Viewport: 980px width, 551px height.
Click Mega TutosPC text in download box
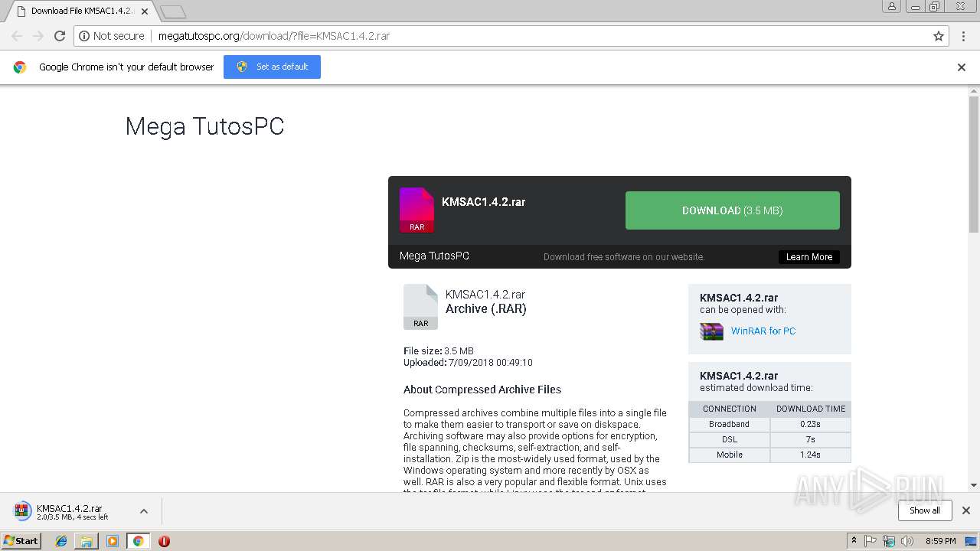[x=434, y=256]
